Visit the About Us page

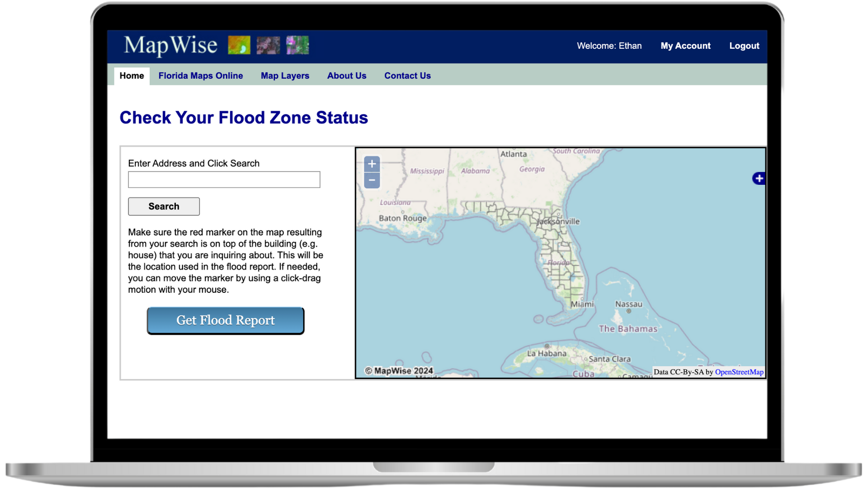point(346,75)
